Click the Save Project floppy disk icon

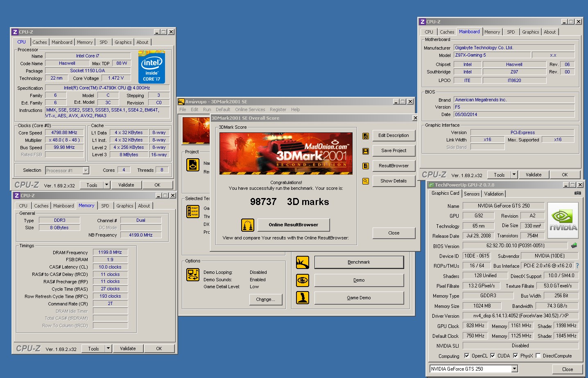click(366, 151)
